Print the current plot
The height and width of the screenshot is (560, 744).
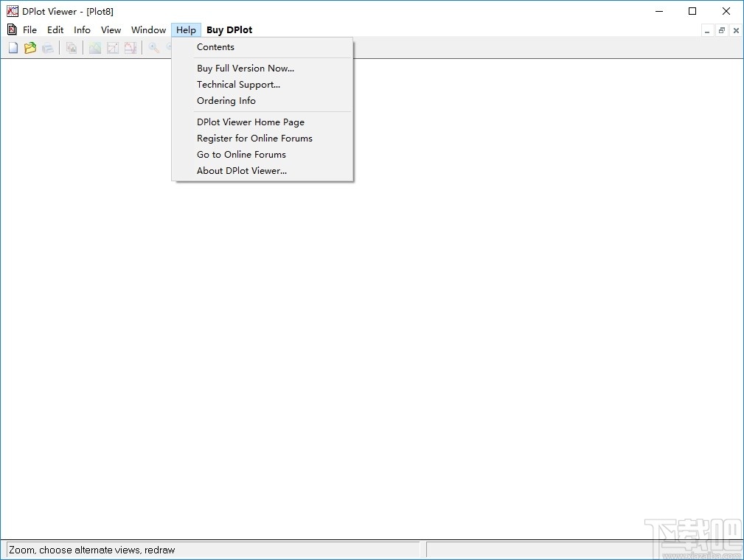coord(48,47)
